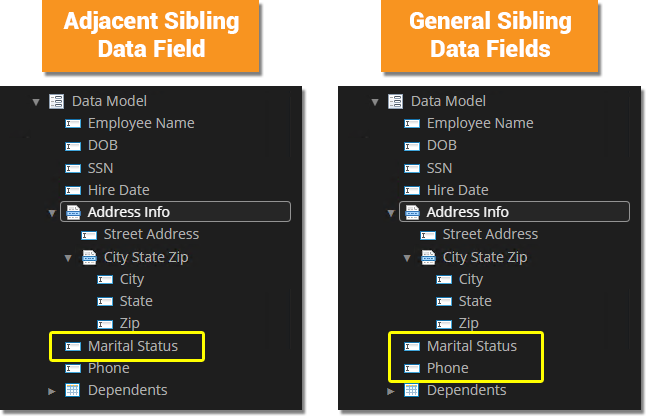Select DOB field in right panel
This screenshot has height=417, width=653.
441,146
